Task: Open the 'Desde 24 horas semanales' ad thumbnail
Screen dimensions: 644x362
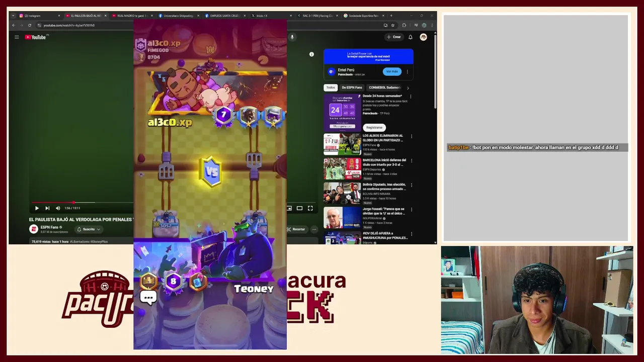Action: click(x=342, y=112)
